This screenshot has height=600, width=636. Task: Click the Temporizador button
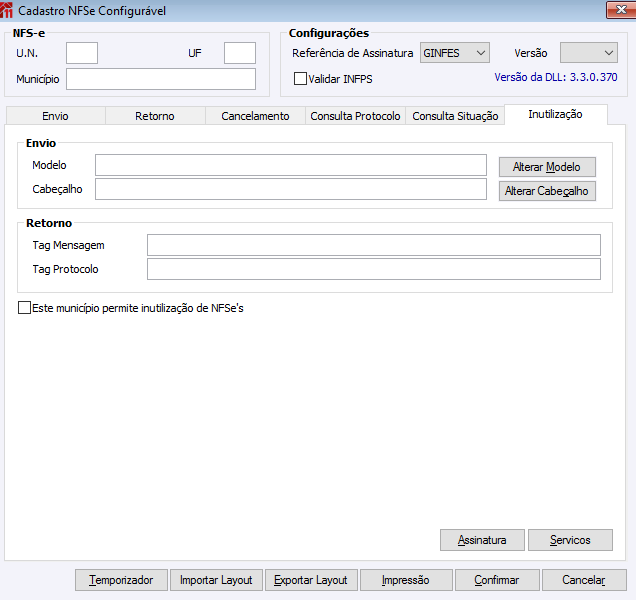coord(121,580)
